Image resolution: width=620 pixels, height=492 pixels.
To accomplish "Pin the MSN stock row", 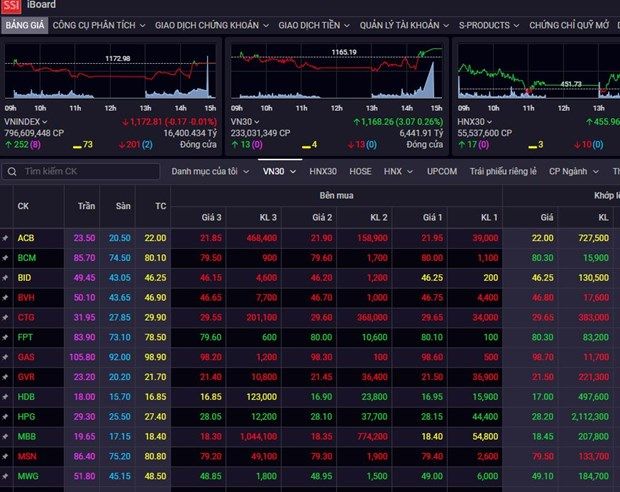I will coord(5,456).
